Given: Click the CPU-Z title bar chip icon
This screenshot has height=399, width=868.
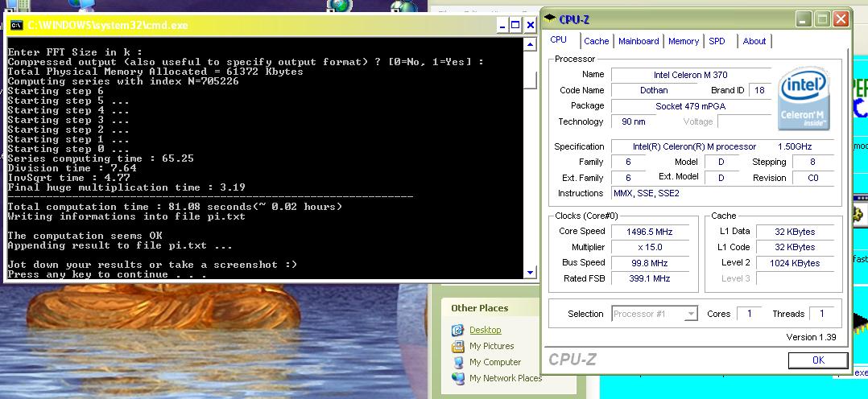Looking at the screenshot, I should coord(550,19).
